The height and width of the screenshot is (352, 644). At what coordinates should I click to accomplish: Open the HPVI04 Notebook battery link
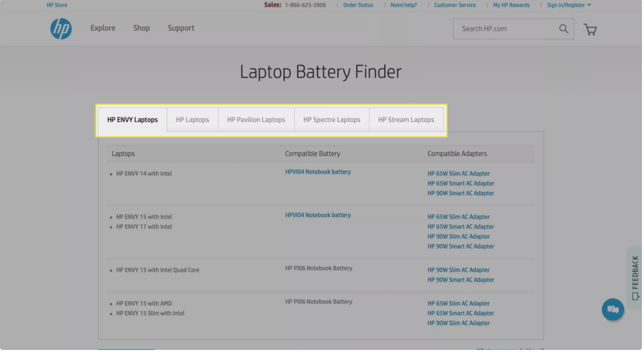point(317,171)
